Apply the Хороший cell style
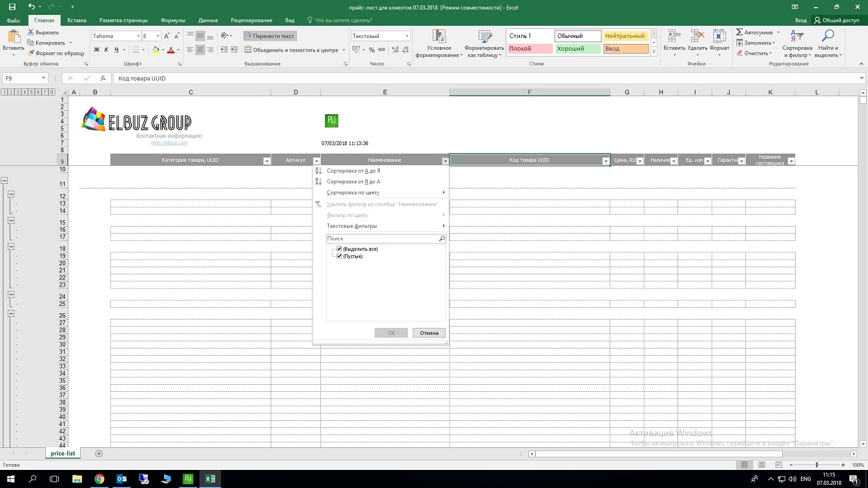 point(577,48)
